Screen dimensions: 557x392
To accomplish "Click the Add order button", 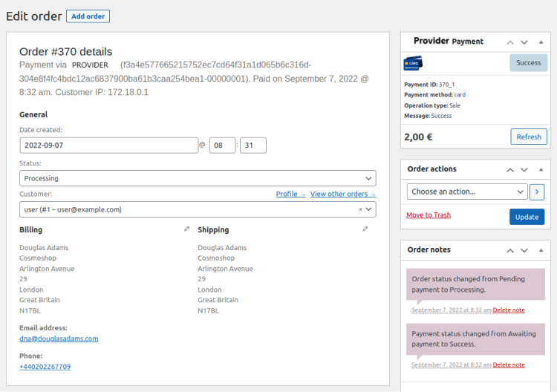I will click(x=88, y=16).
